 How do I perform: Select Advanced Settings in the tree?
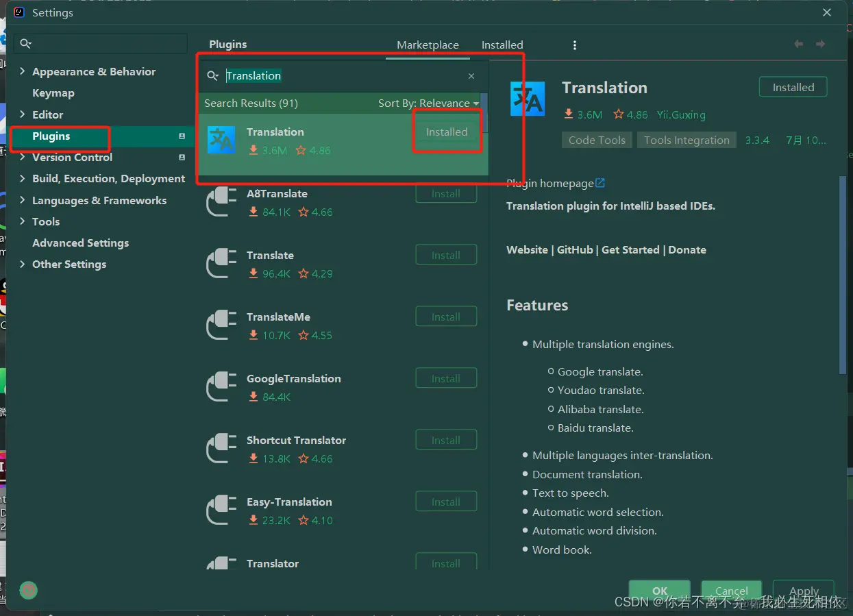(x=81, y=243)
